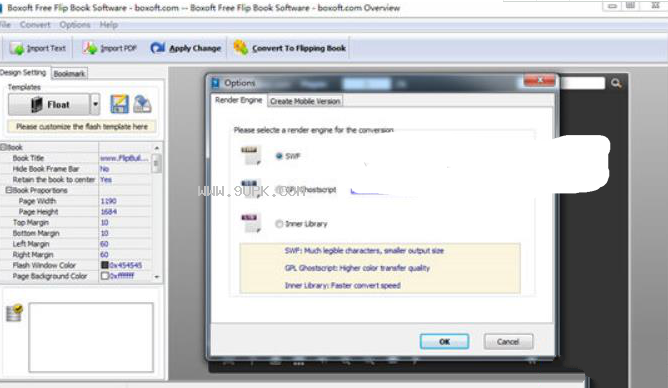Open the File menu
668x388 pixels.
5,25
